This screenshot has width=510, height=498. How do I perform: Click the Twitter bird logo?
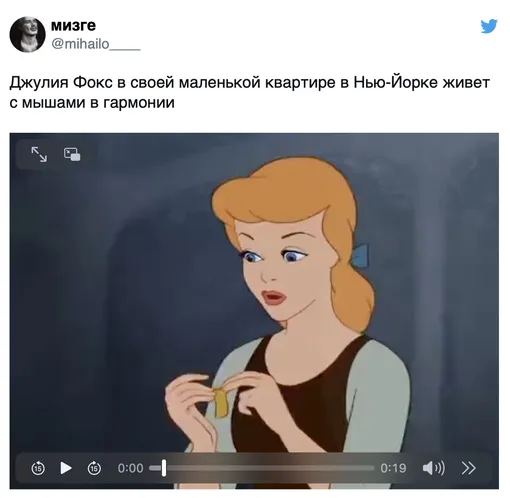click(489, 26)
